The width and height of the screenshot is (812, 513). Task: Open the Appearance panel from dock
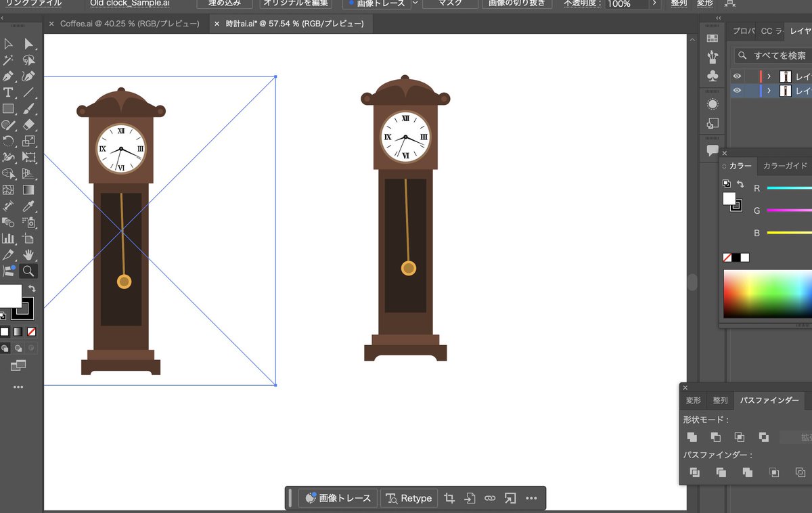pyautogui.click(x=712, y=104)
